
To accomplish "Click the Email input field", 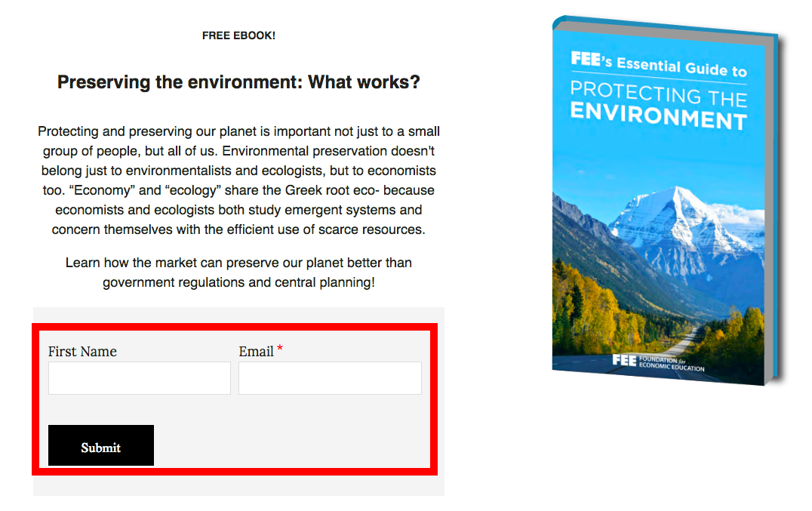I will click(330, 378).
